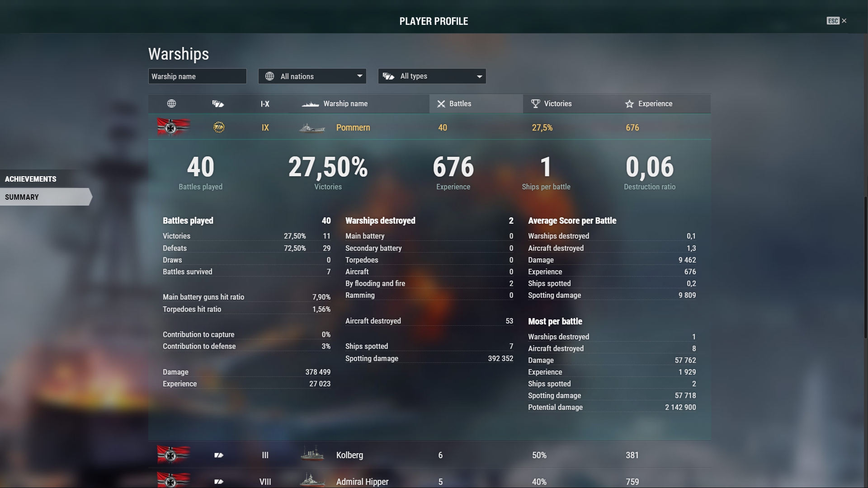Click Admiral Hipper's 759 experience value
The image size is (868, 488).
point(632,482)
